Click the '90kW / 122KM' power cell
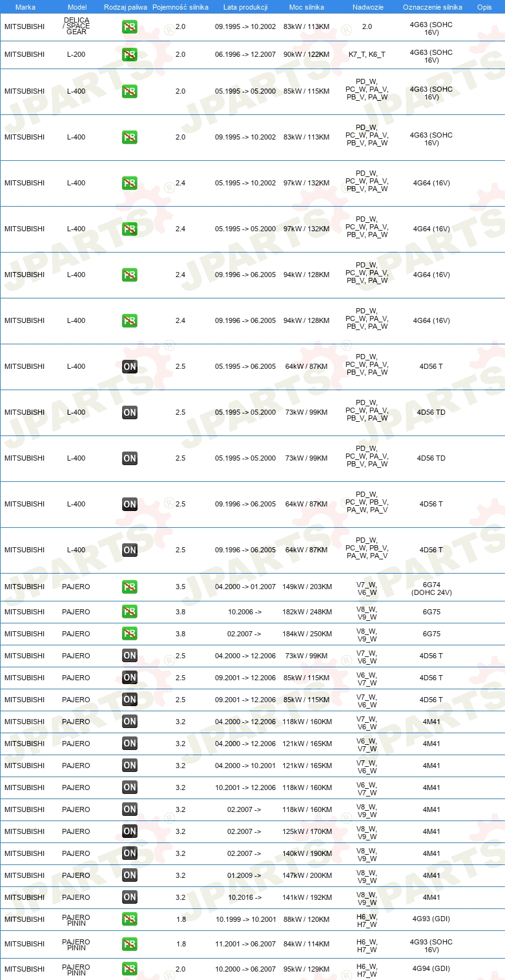The height and width of the screenshot is (980, 505). (307, 54)
